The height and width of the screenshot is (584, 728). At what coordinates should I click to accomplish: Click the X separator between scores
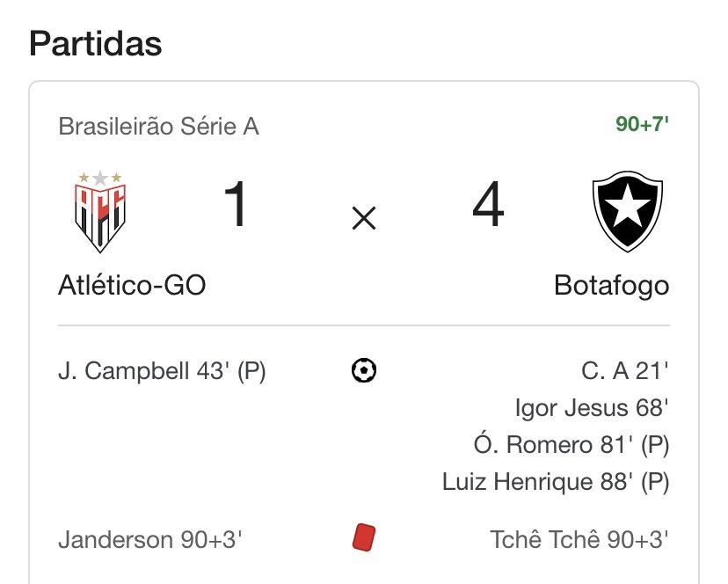tap(363, 219)
